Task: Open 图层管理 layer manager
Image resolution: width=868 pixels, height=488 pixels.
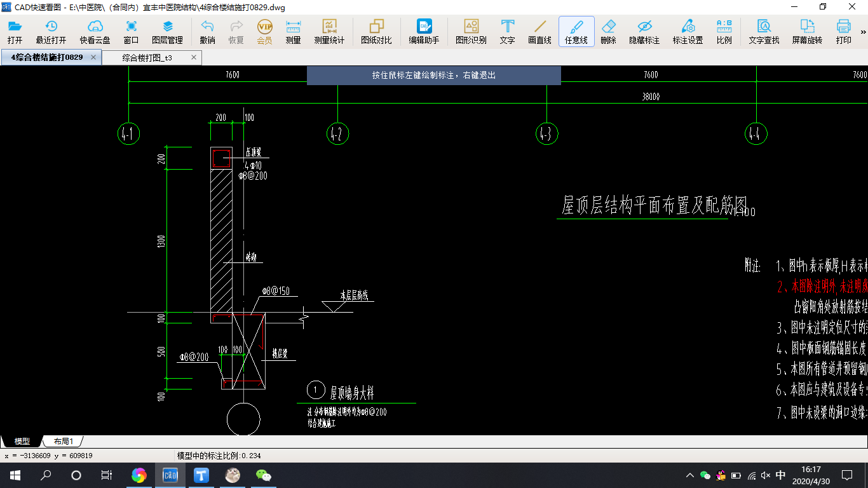Action: (x=168, y=32)
